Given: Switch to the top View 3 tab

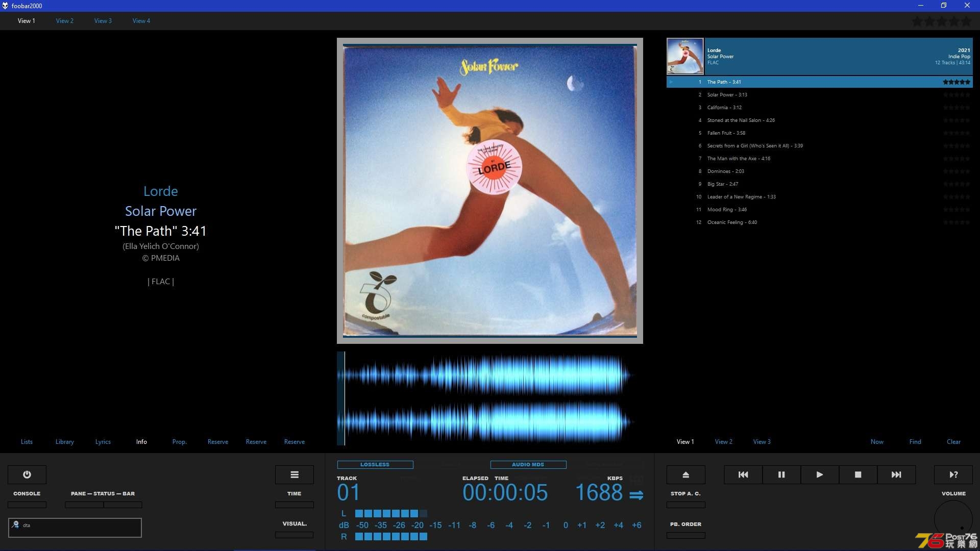Looking at the screenshot, I should tap(103, 21).
